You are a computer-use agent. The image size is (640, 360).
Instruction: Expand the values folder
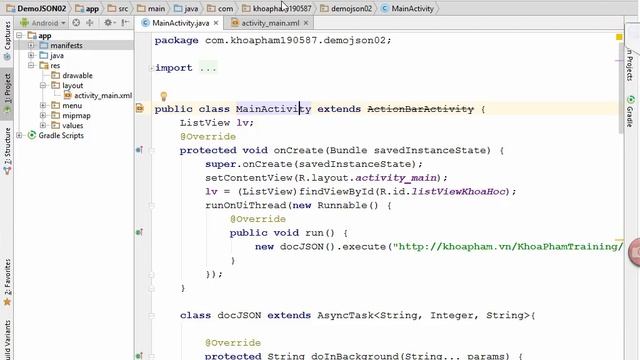pyautogui.click(x=43, y=125)
